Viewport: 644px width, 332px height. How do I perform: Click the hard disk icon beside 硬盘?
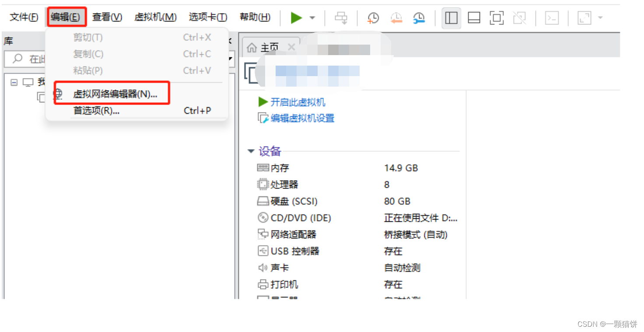(262, 201)
